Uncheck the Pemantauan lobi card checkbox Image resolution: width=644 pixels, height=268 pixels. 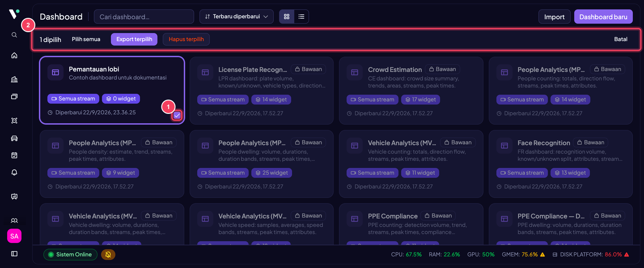tap(177, 115)
